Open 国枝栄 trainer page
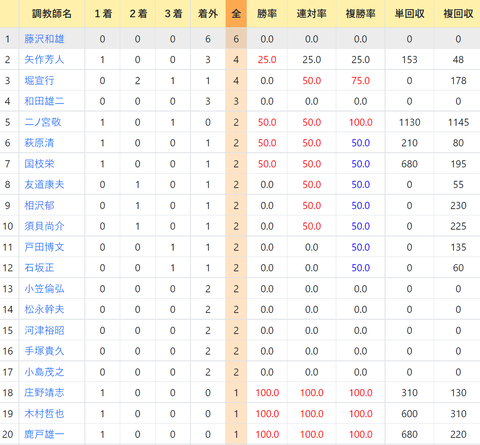The height and width of the screenshot is (445, 480). tap(39, 164)
